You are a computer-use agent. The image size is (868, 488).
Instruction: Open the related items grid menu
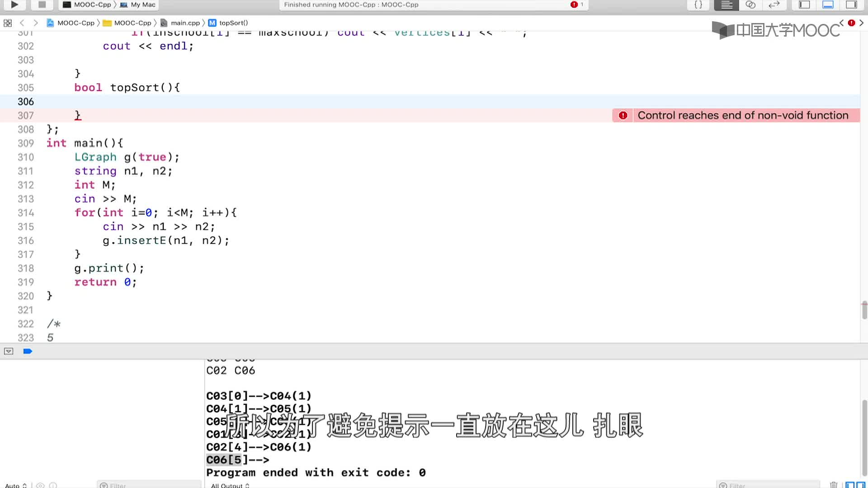pyautogui.click(x=8, y=23)
